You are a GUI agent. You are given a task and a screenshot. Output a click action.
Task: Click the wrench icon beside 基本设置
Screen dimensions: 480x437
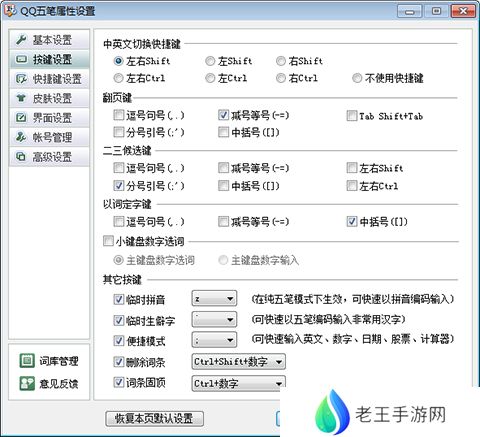pos(21,40)
